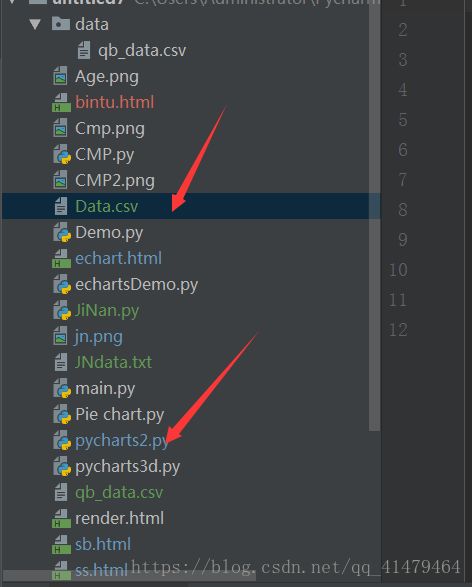Click the project panel vertical scrollbar

coord(374,215)
